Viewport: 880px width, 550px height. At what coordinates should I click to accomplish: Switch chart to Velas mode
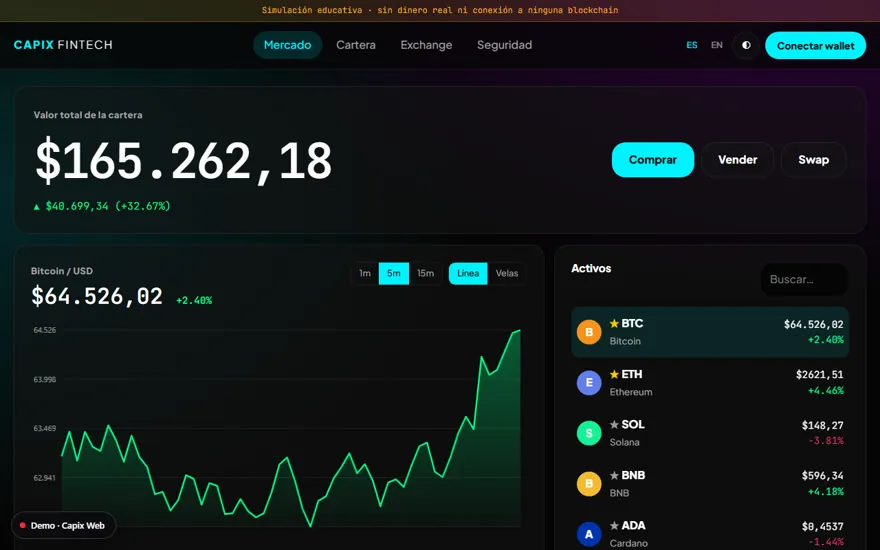click(x=507, y=273)
